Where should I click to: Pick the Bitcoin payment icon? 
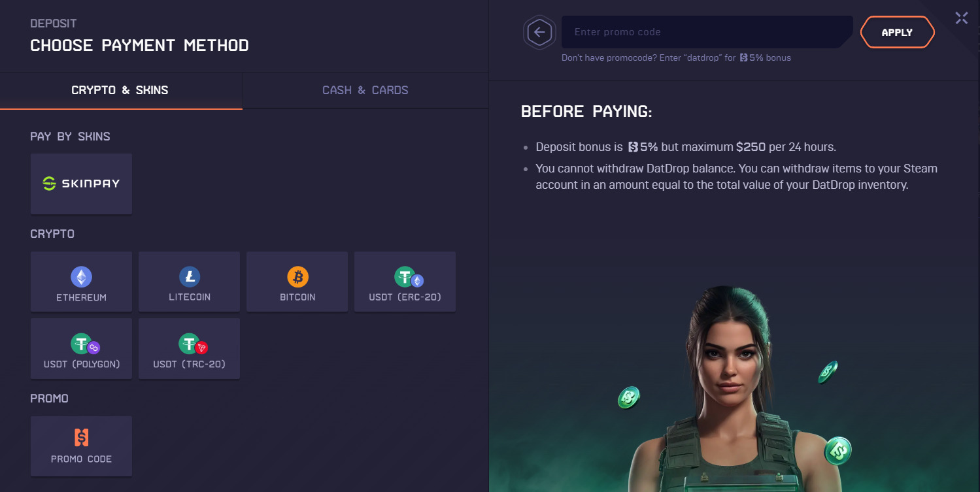(297, 277)
